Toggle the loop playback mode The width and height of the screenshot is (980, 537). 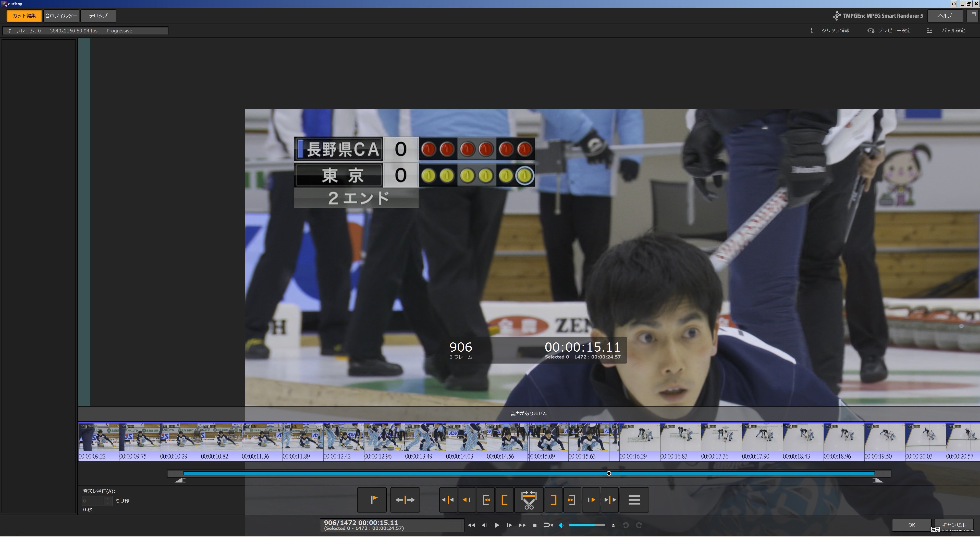click(x=548, y=525)
